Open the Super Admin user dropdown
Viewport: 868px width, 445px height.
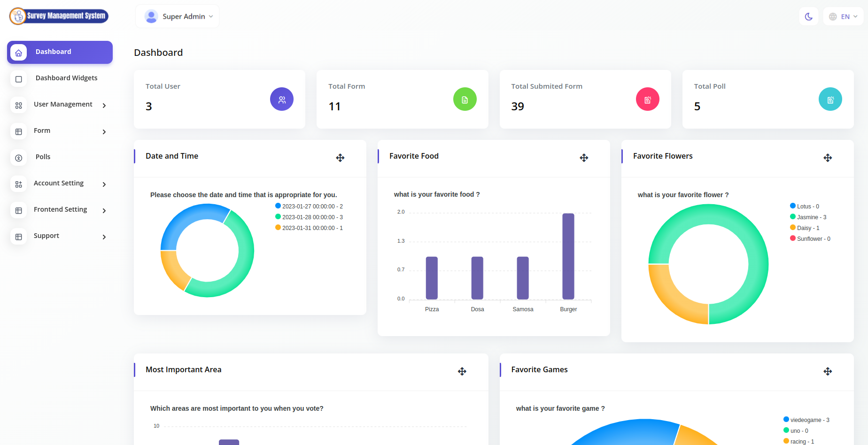[178, 16]
